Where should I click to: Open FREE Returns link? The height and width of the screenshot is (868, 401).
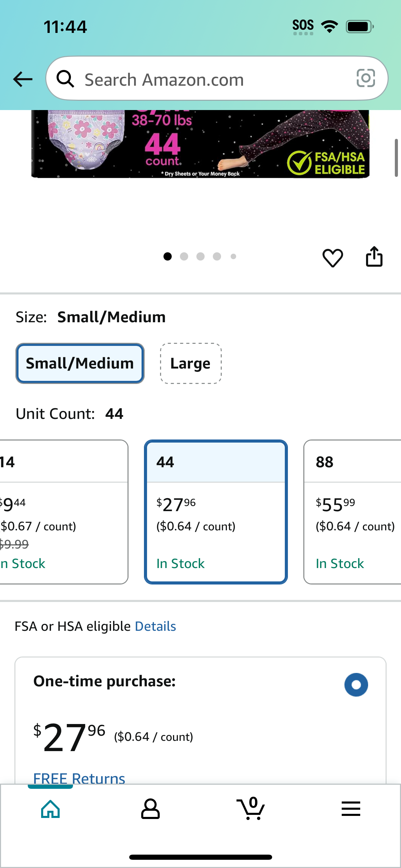click(x=79, y=778)
